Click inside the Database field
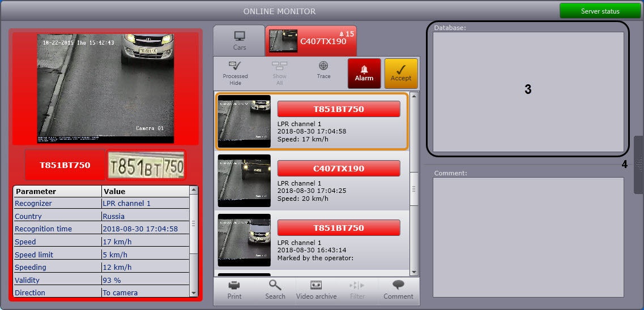644x310 pixels. pyautogui.click(x=528, y=92)
